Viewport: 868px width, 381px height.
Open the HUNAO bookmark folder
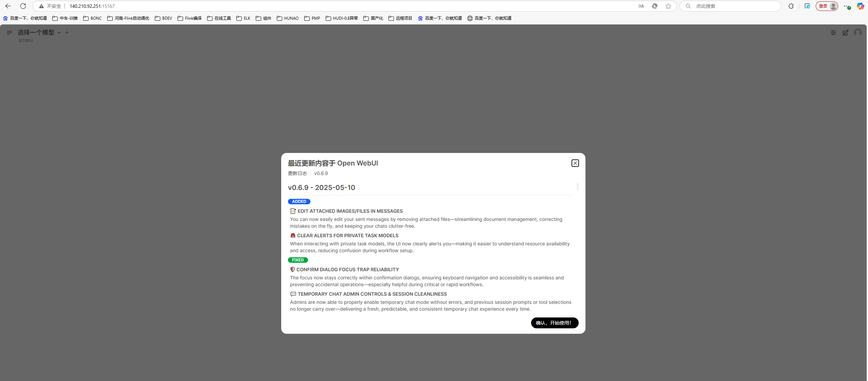click(288, 18)
